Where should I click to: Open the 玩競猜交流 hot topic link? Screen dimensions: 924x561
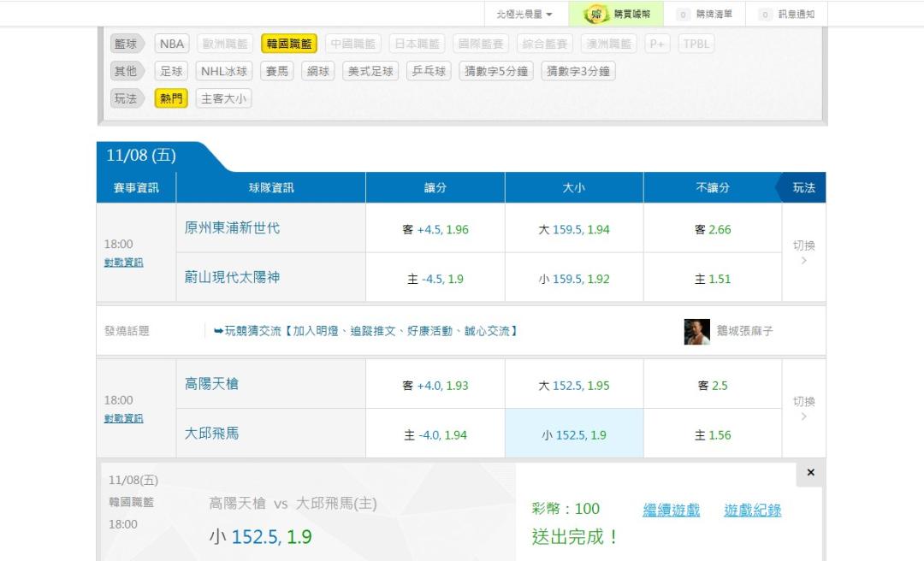[x=366, y=331]
